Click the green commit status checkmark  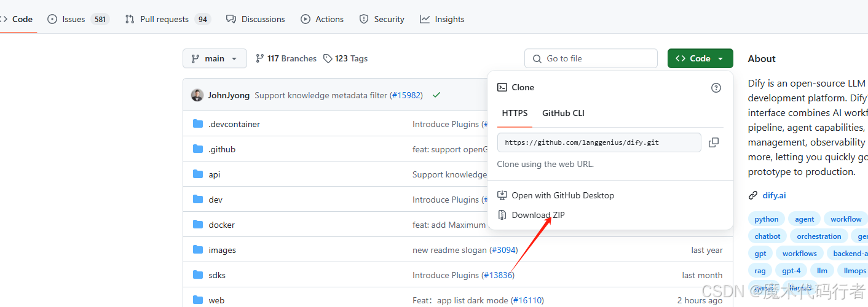click(436, 95)
